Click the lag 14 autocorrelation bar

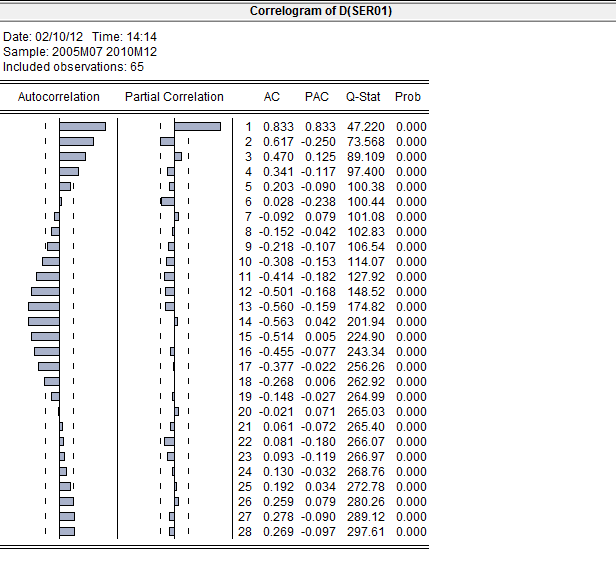44,321
